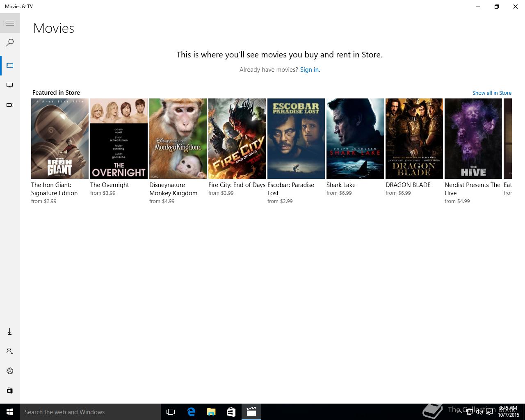Click 'Nerdist Presents The Hive' title
Screen dimensions: 525x420
(x=472, y=189)
